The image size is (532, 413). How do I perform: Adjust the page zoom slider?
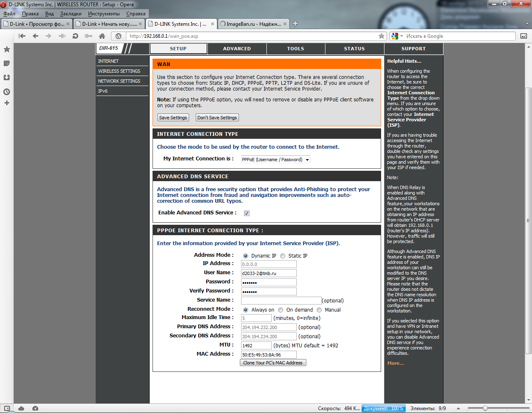pyautogui.click(x=485, y=408)
